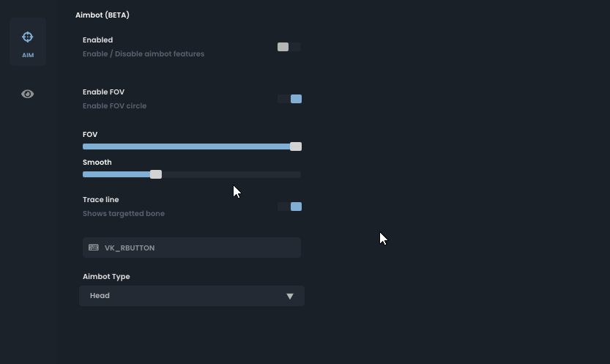Click the FOV slider handle

(296, 146)
